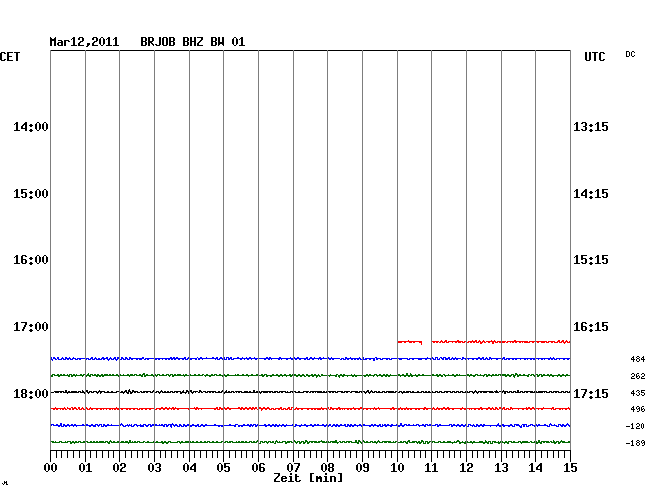This screenshot has height=494, width=650.
Task: Click the 13:15 UTC time label
Action: 591,127
